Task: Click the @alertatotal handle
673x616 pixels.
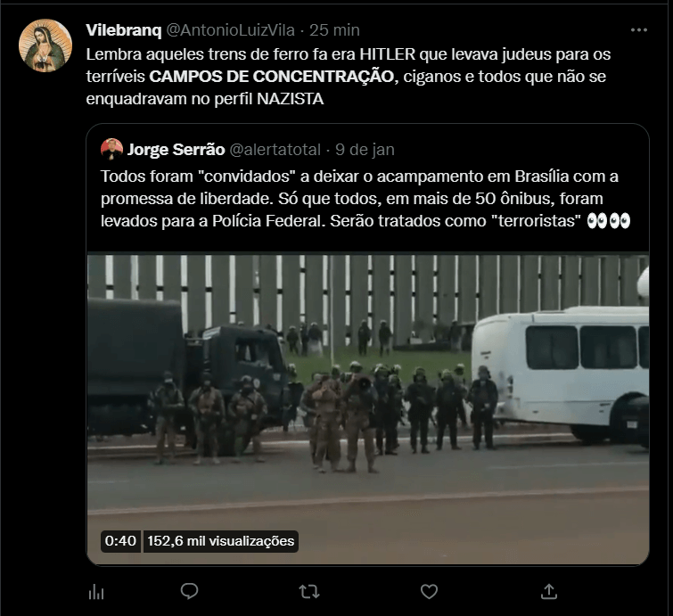Action: click(275, 150)
